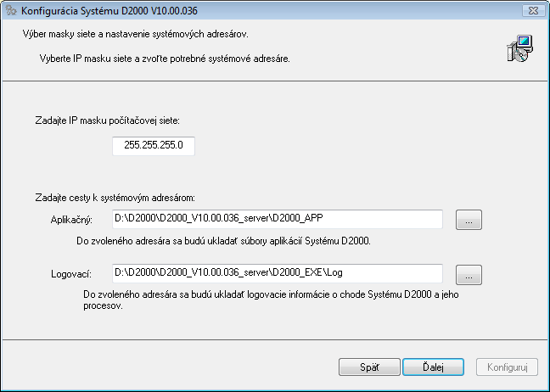
Task: Go back with the Späť button
Action: click(x=369, y=367)
